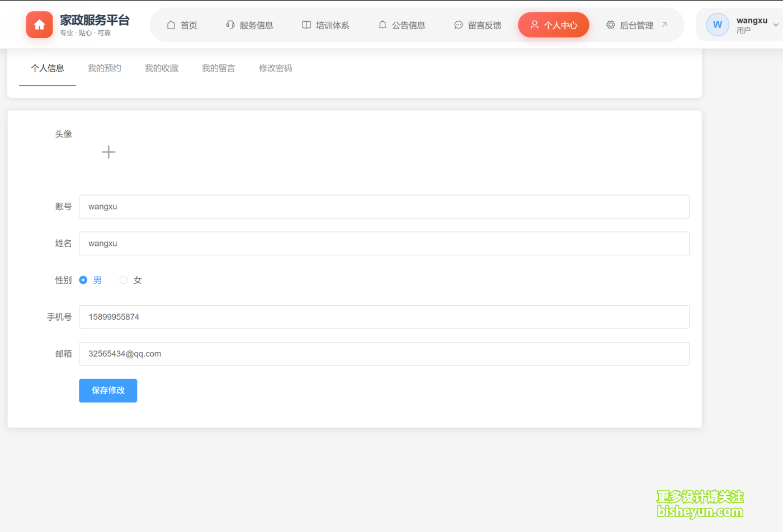Click the 留言反馈 feedback chat icon
The height and width of the screenshot is (532, 783).
click(x=459, y=25)
